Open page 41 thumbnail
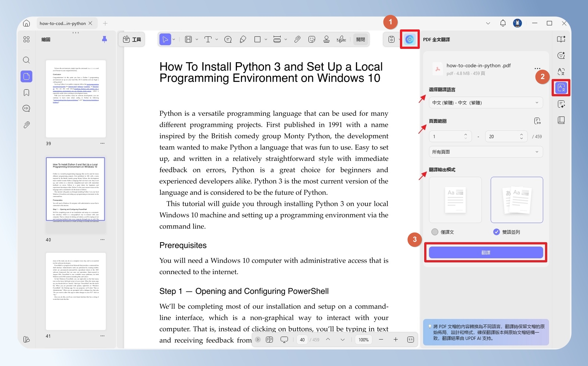The image size is (588, 366). pos(76,291)
